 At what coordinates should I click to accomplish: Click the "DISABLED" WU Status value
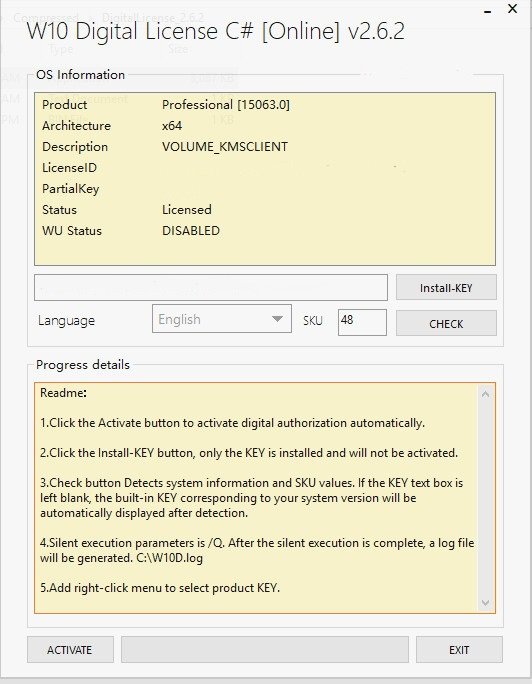pyautogui.click(x=191, y=231)
